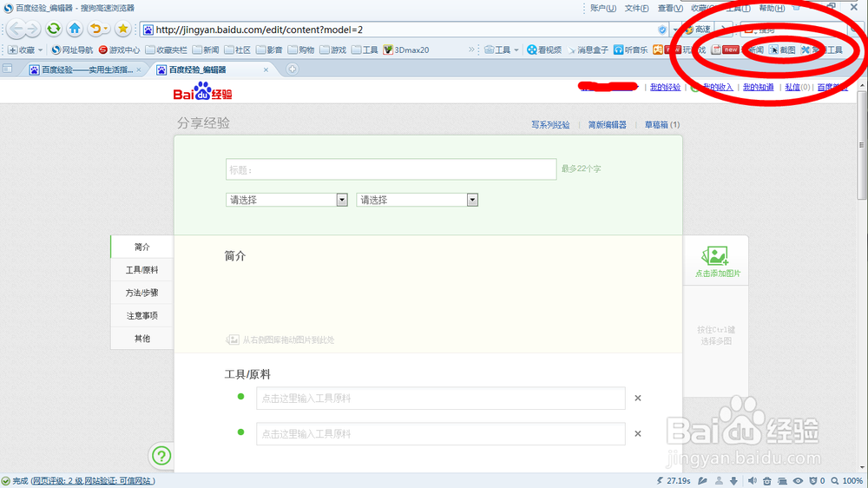Click the 我的知道 link
868x488 pixels.
(x=758, y=87)
